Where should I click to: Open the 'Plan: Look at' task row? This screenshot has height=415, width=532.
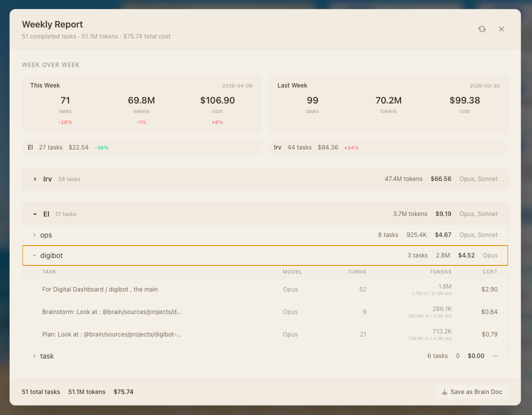(x=265, y=334)
